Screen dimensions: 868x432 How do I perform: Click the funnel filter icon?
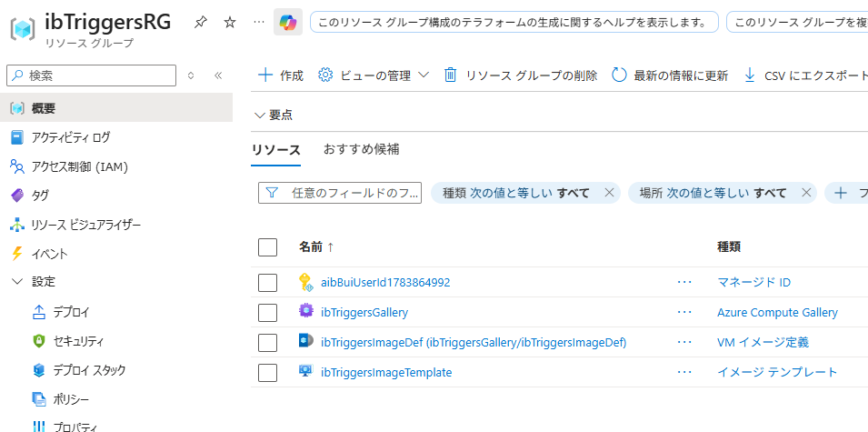[x=272, y=193]
